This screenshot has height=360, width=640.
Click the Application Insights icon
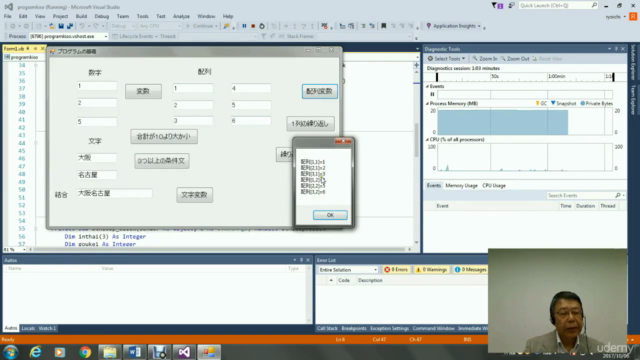429,26
